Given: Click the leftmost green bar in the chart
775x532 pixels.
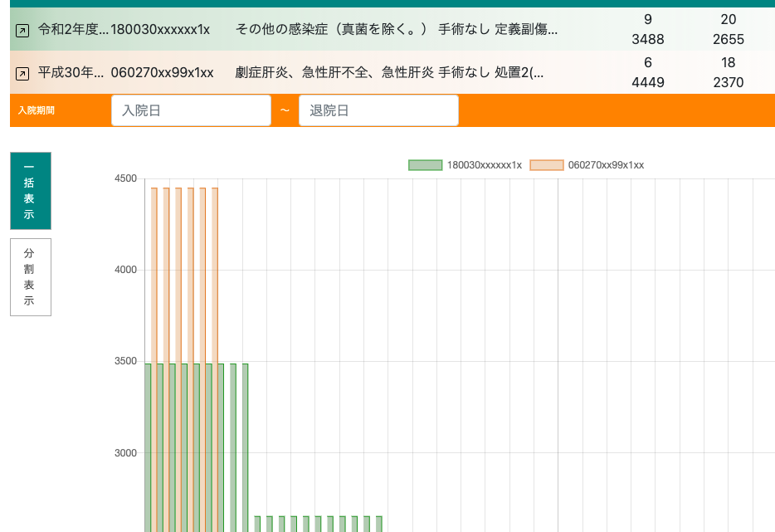Looking at the screenshot, I should tap(148, 448).
